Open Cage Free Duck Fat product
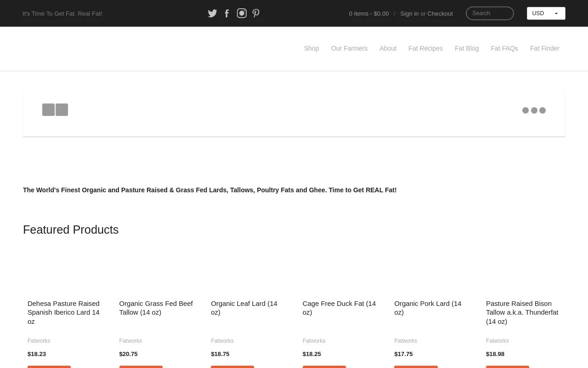The width and height of the screenshot is (588, 368). coord(339,308)
